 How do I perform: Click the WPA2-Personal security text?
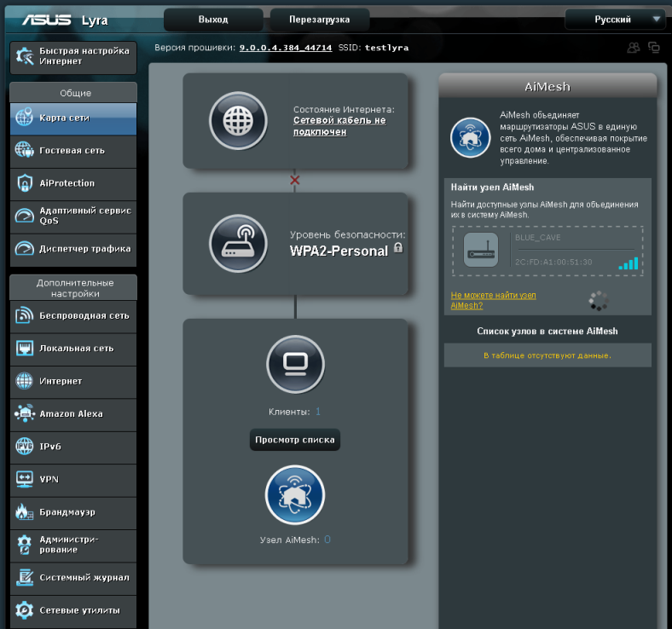coord(339,251)
